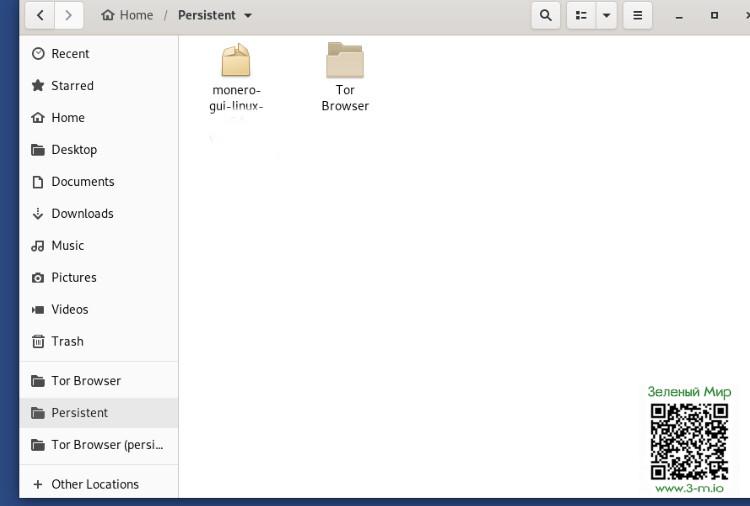Screen dimensions: 750x506
Task: Toggle list view layout button
Action: tap(581, 15)
